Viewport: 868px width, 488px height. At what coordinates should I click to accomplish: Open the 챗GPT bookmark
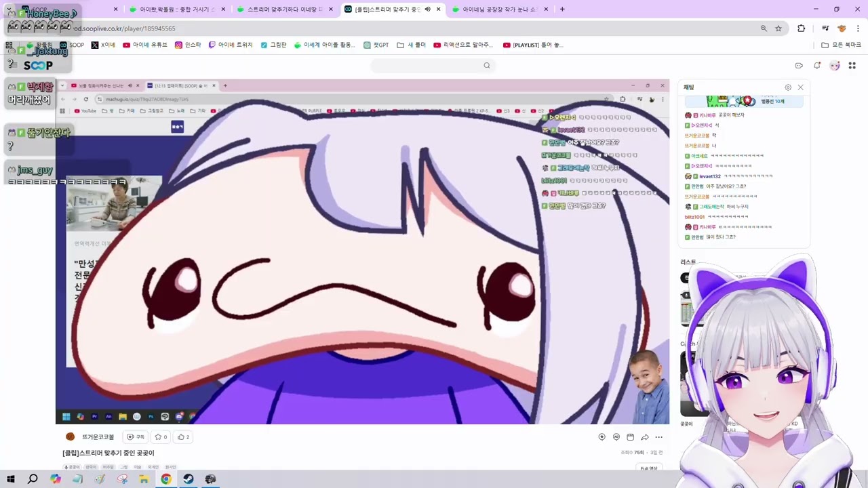click(376, 45)
